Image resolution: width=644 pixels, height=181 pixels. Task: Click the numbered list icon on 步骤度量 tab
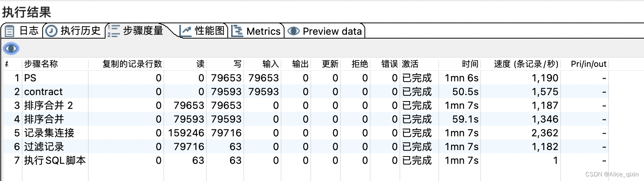[113, 31]
